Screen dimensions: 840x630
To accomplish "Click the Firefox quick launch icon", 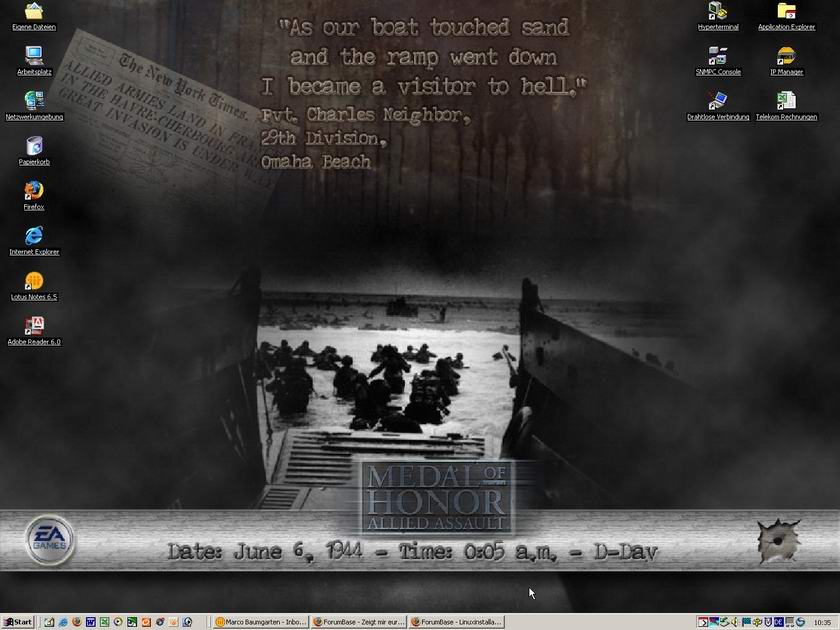I will [77, 622].
